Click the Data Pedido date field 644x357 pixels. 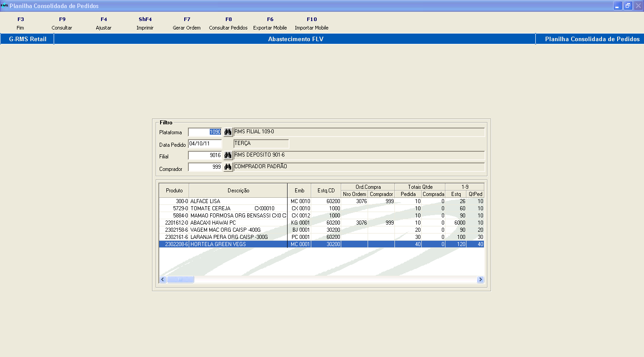click(205, 144)
